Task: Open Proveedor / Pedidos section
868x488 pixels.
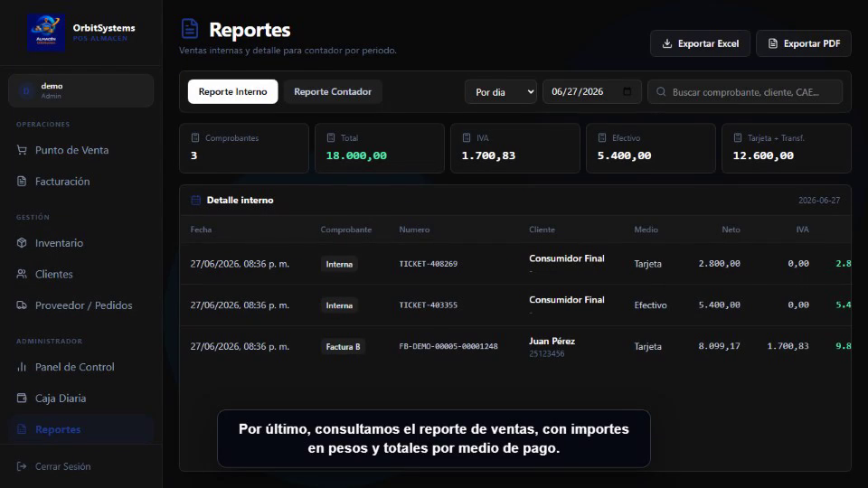Action: click(x=80, y=305)
